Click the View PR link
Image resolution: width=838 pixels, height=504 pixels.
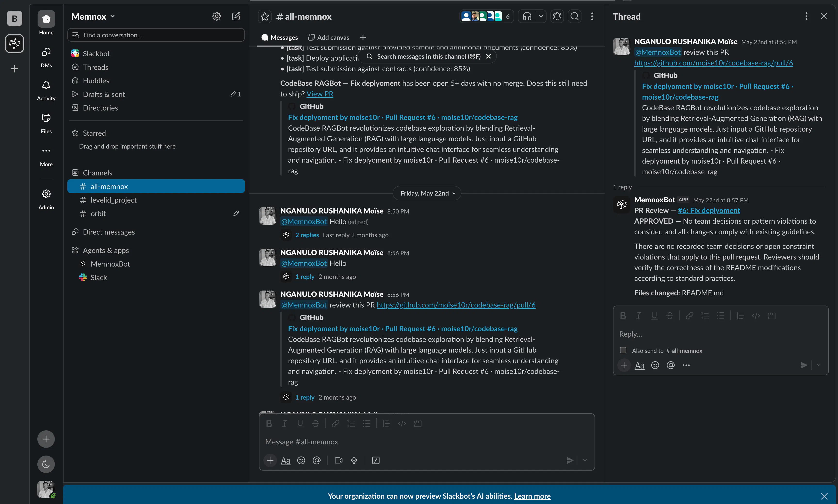coord(320,94)
